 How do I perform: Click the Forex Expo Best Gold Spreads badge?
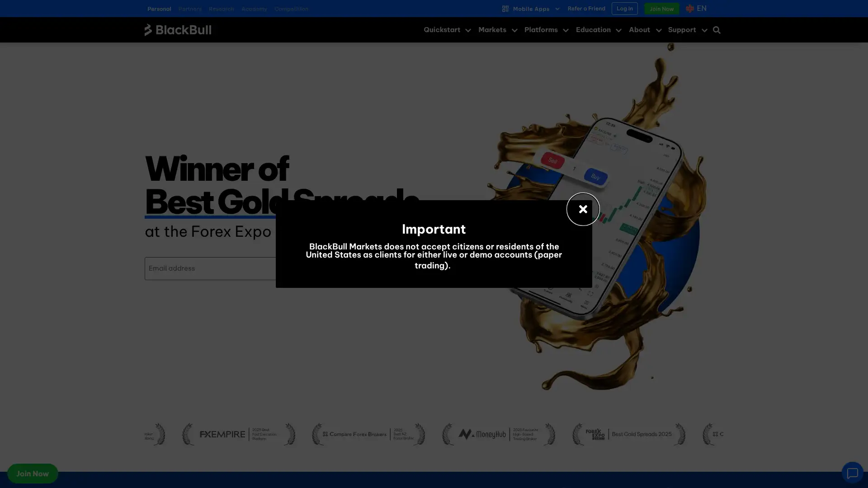629,434
